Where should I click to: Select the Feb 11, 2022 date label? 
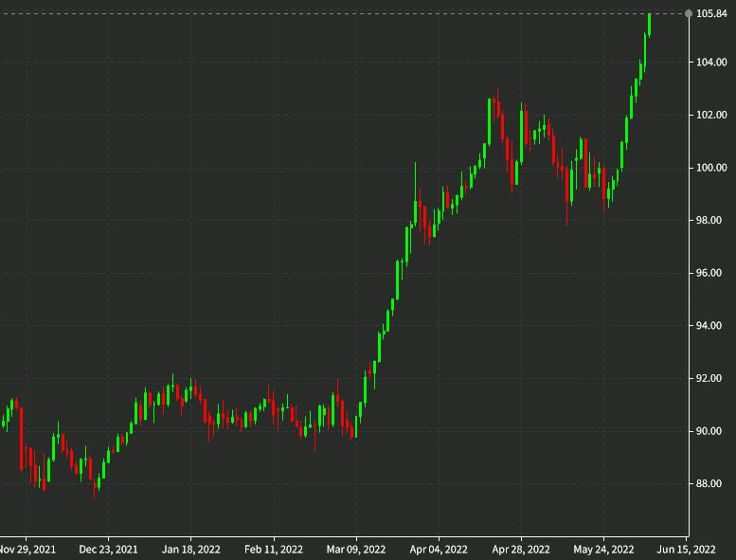coord(274,550)
